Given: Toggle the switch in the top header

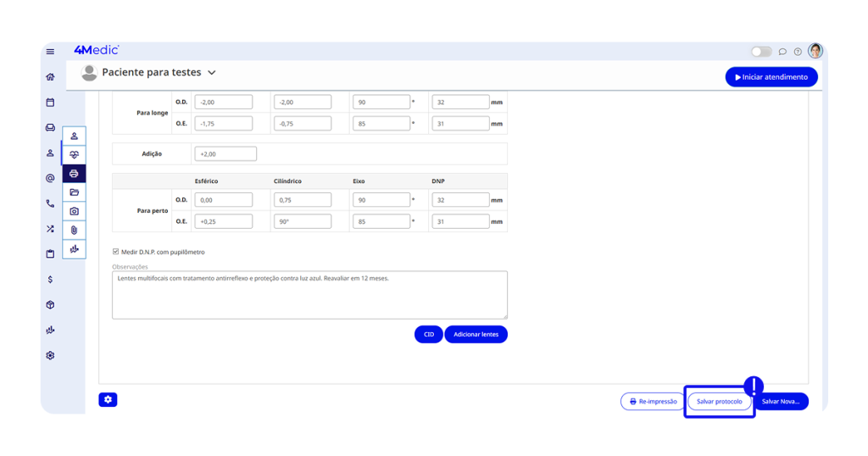Looking at the screenshot, I should pyautogui.click(x=761, y=52).
